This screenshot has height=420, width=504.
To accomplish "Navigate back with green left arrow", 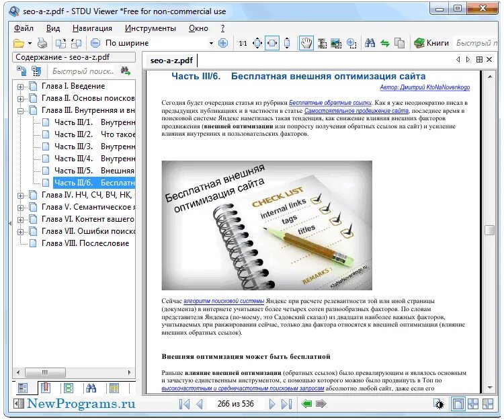I will tap(306, 404).
